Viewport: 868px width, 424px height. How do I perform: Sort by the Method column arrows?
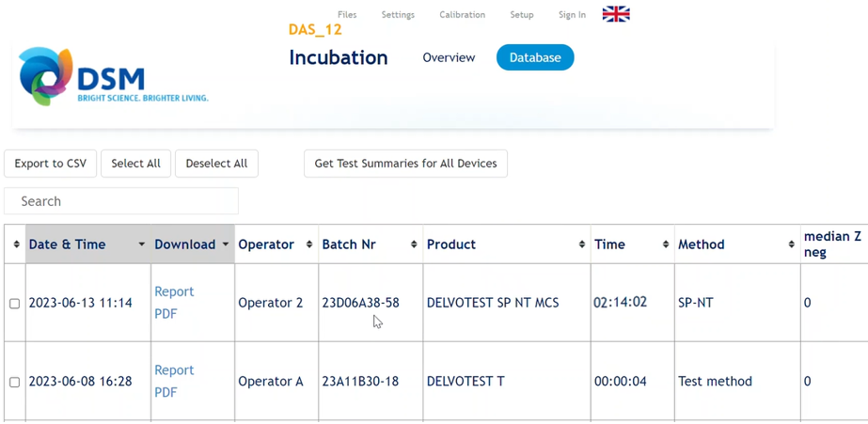click(791, 244)
